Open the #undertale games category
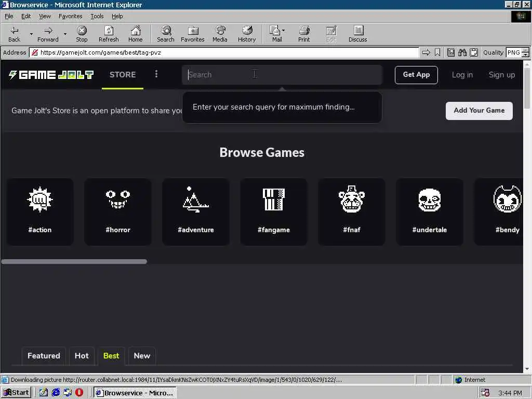 coord(430,212)
